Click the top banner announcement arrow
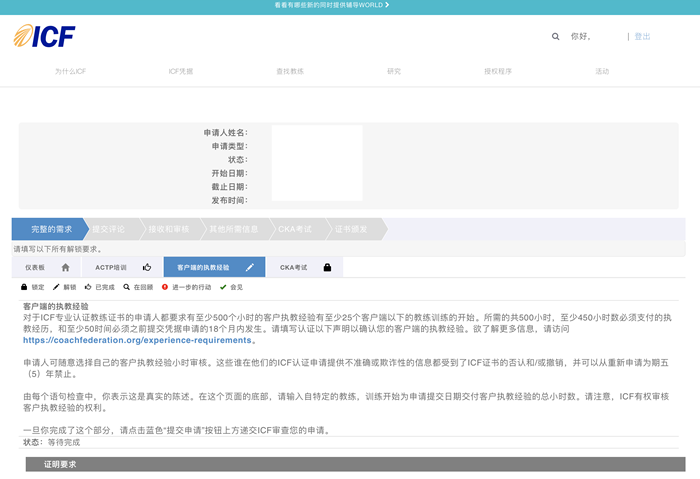Viewport: 700px width, 479px height. (387, 5)
